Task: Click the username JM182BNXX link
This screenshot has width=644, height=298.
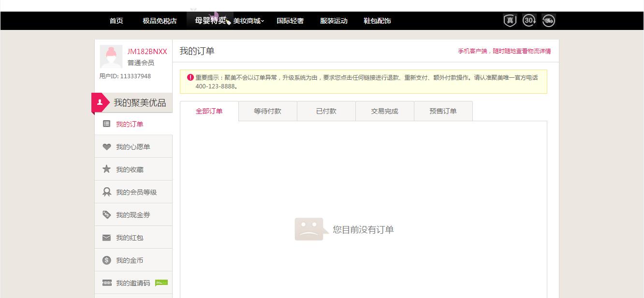Action: (x=147, y=52)
